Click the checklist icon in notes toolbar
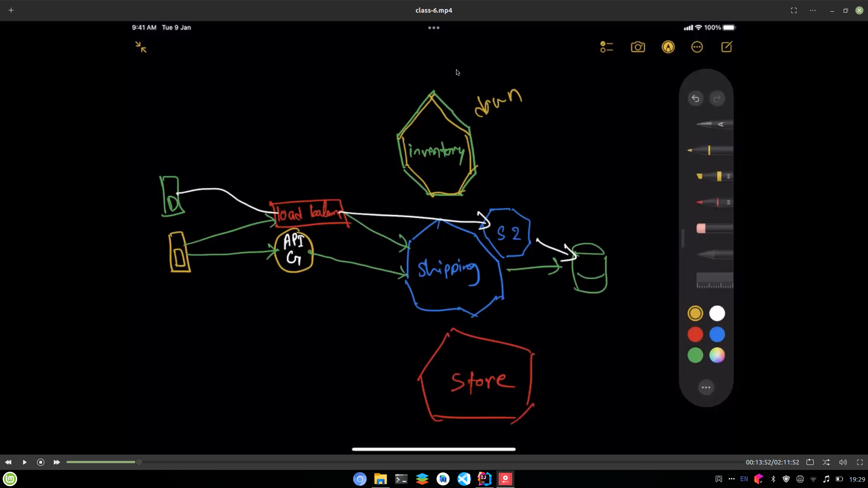Screen dimensions: 868x488 [607, 47]
